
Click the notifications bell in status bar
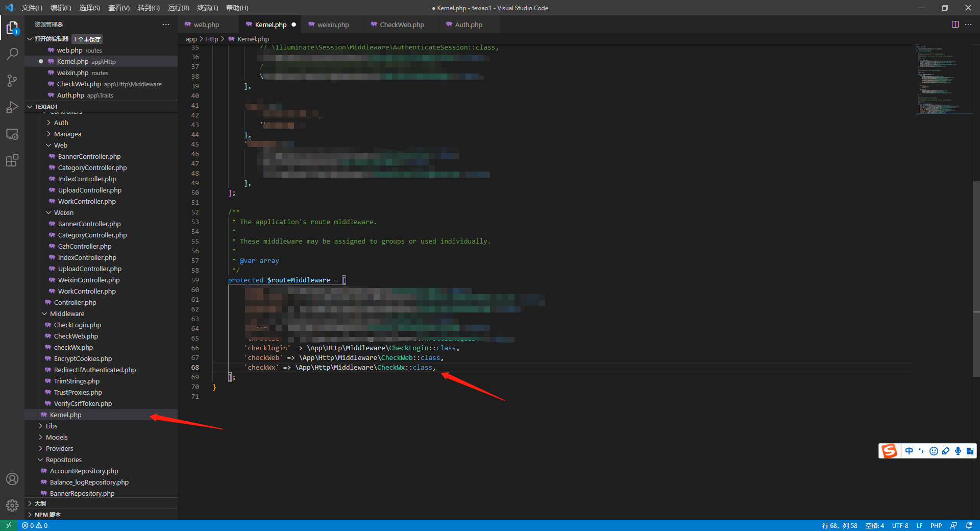969,525
